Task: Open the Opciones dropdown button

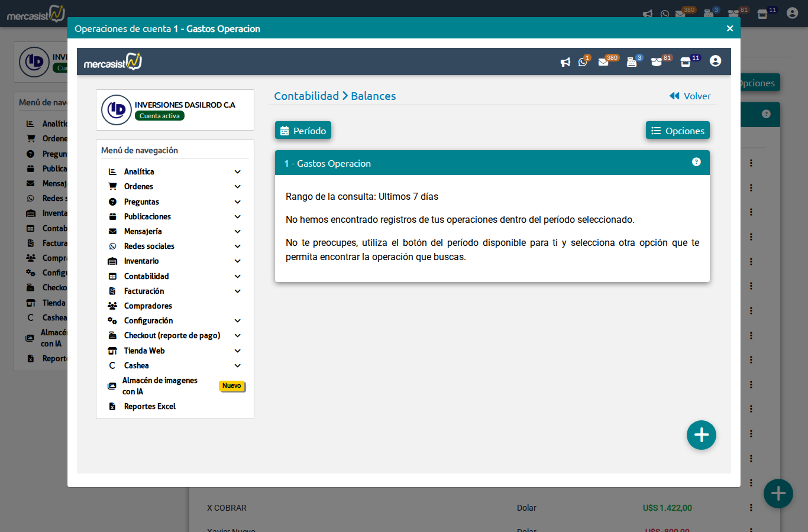Action: coord(677,131)
